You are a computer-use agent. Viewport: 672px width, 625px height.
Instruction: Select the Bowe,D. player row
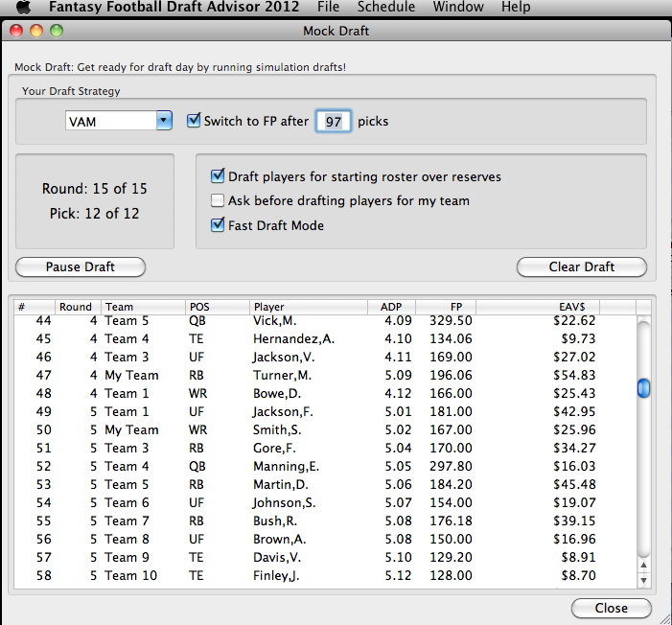[x=325, y=393]
